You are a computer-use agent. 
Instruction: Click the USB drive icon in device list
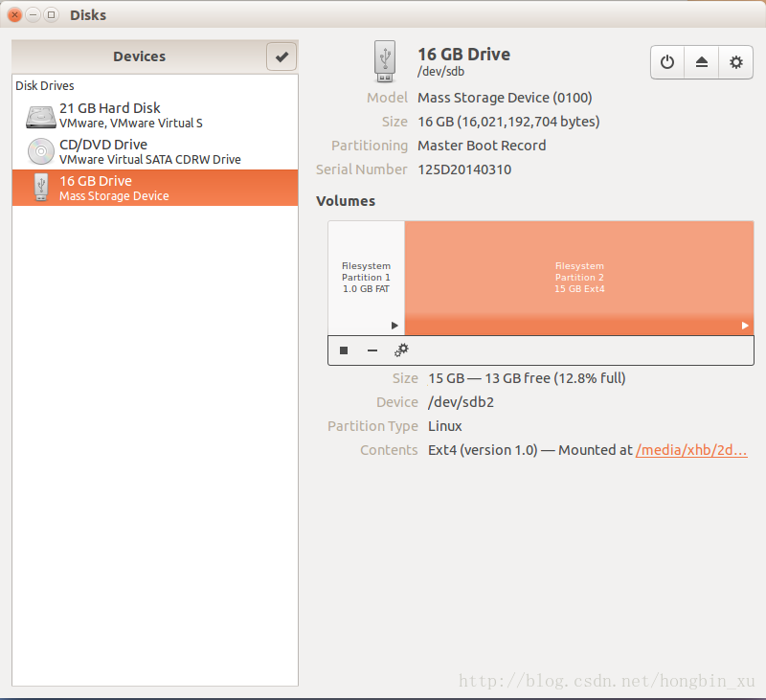coord(41,187)
